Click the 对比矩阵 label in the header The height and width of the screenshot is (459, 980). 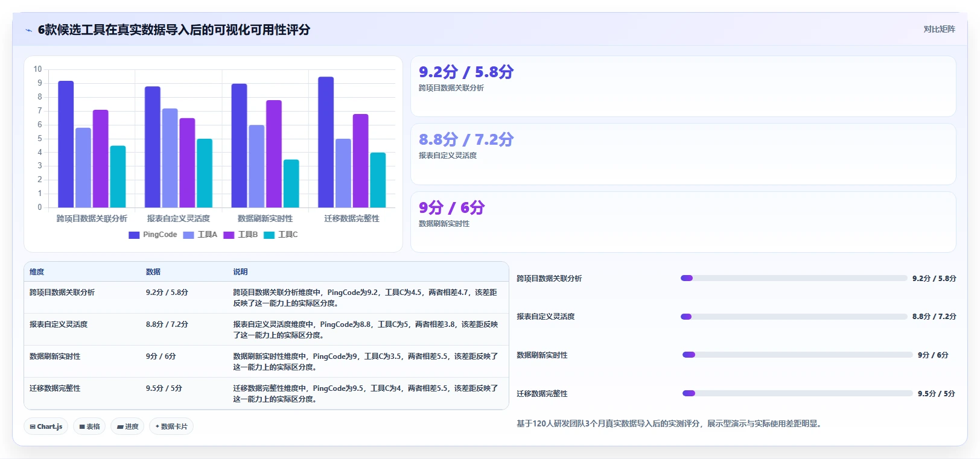point(939,29)
